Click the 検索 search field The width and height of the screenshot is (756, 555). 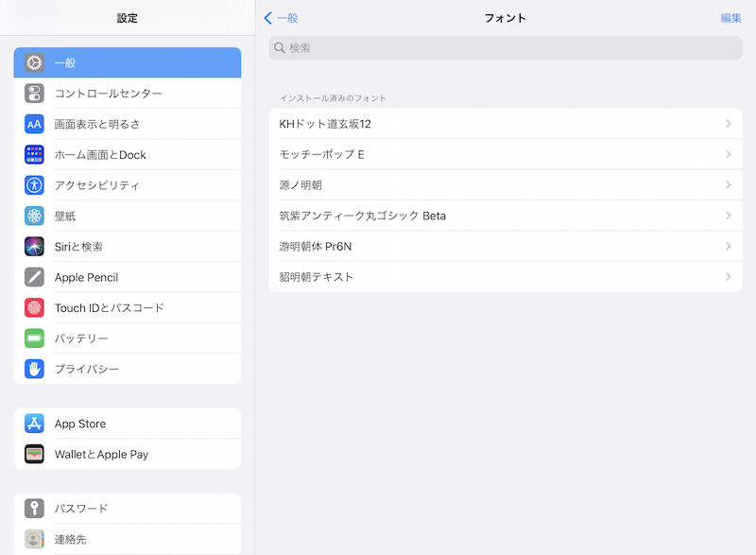[506, 47]
